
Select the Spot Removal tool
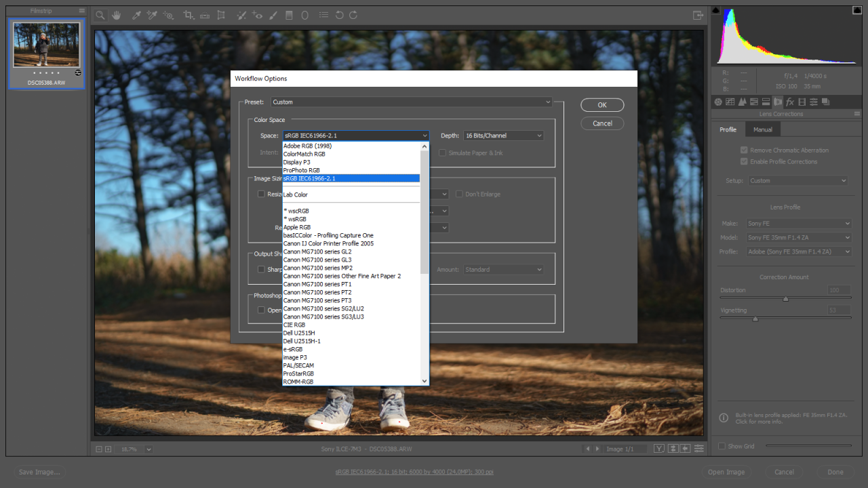coord(241,15)
